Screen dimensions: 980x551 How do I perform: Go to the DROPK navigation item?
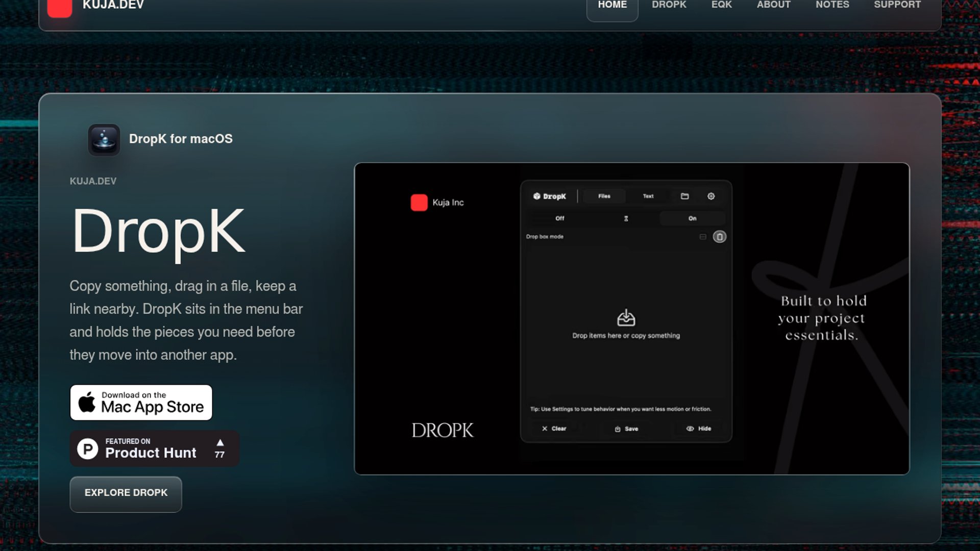pos(669,5)
